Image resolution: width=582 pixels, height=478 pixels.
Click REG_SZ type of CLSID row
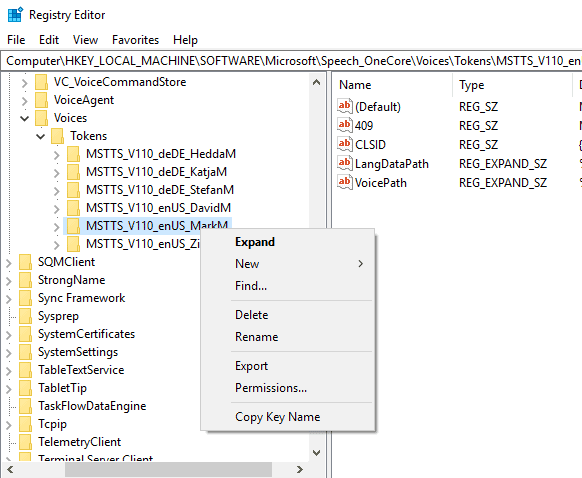(x=478, y=144)
